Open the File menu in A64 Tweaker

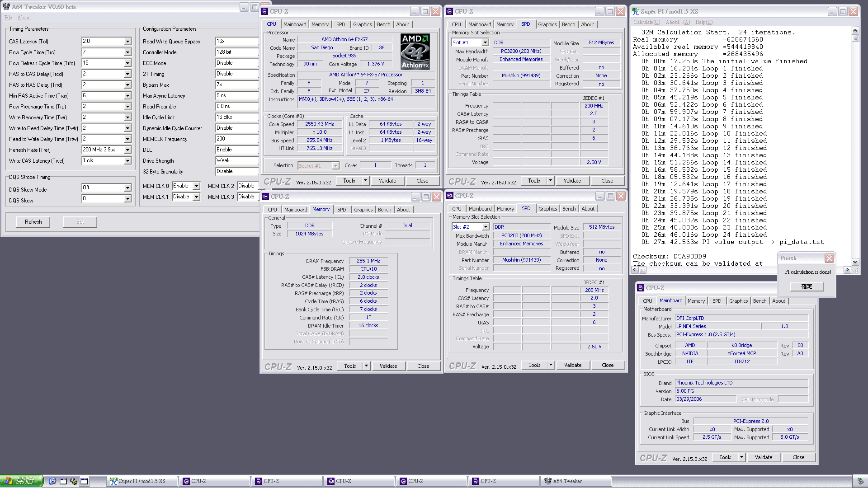tap(8, 18)
